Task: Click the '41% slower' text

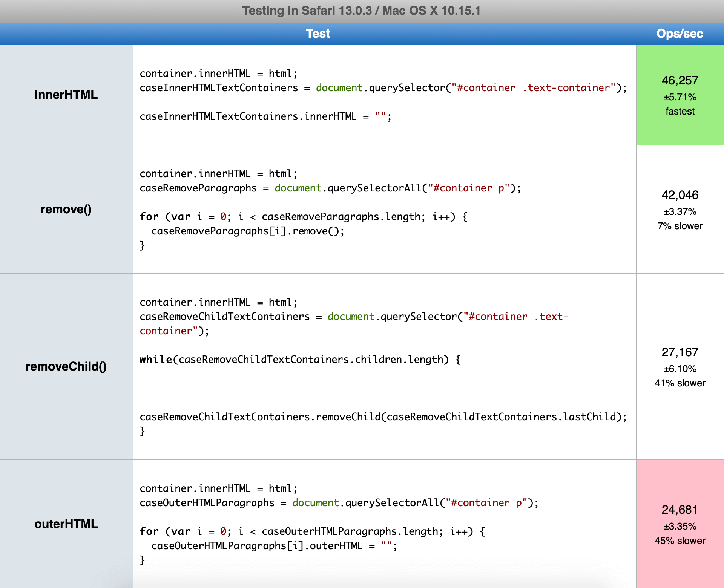Action: click(x=680, y=383)
